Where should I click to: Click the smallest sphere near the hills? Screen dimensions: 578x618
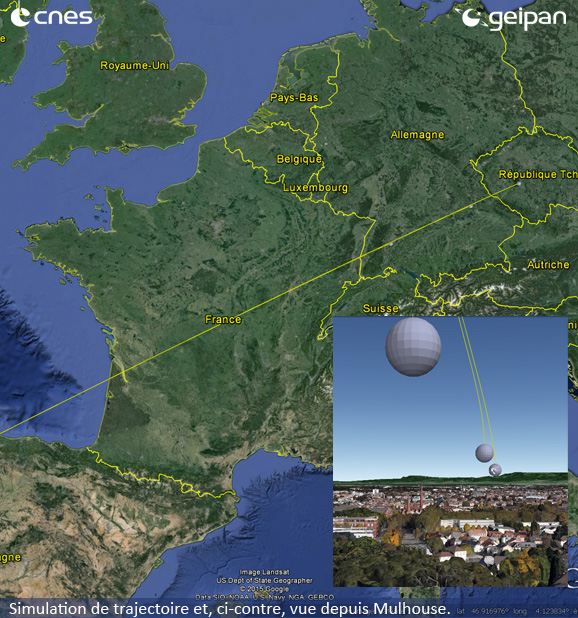tap(495, 470)
